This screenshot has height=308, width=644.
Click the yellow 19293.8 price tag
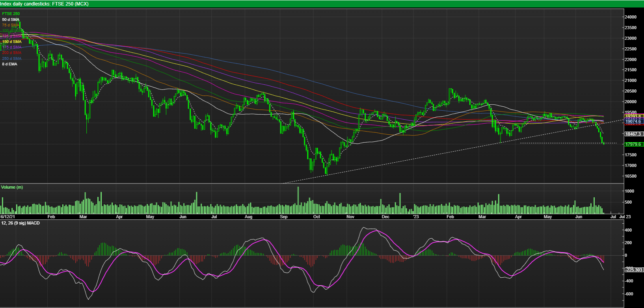tap(634, 116)
